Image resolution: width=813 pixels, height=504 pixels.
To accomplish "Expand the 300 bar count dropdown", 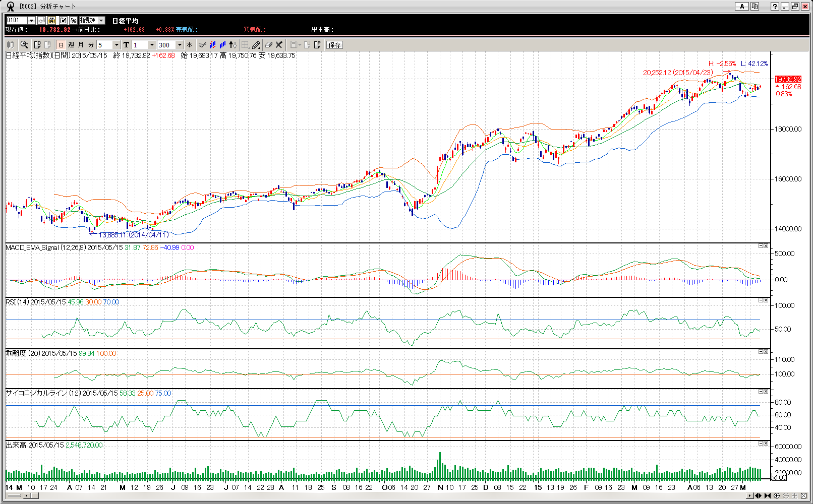I will [180, 45].
